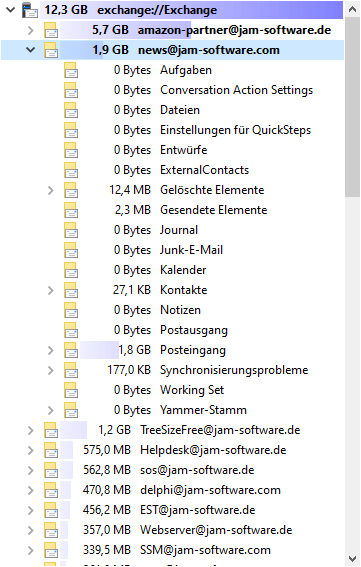Click the Gesendete Elemente folder icon

click(x=71, y=210)
